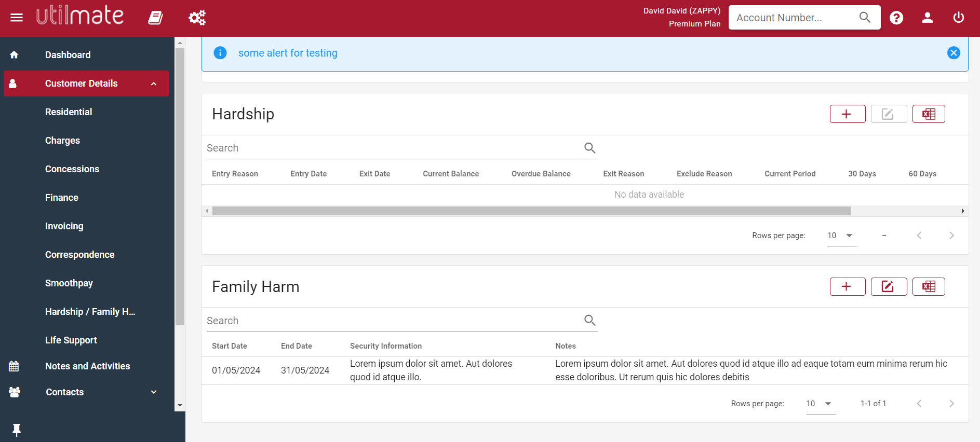Go to Smoothpay in the sidebar
Viewport: 980px width, 442px height.
(69, 283)
